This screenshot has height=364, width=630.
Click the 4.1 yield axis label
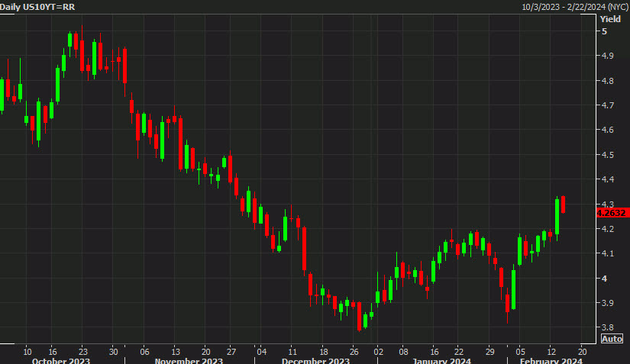(607, 253)
